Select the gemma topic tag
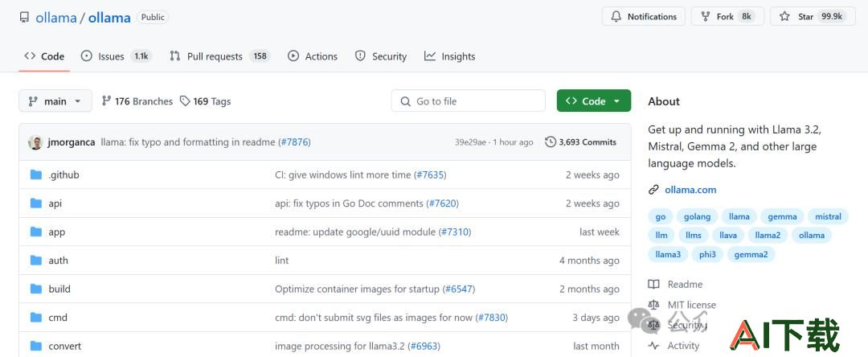Image resolution: width=868 pixels, height=357 pixels. pos(782,216)
